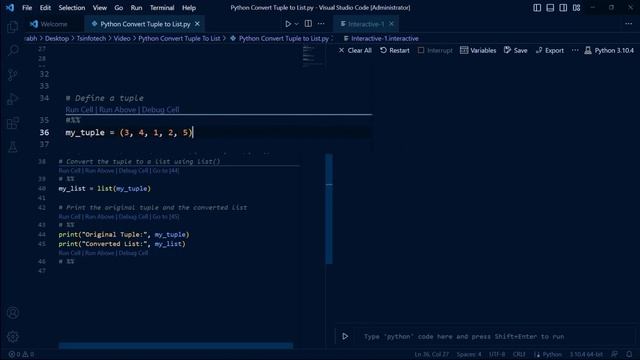Expand Video breadcrumb folder
The image size is (640, 360).
pos(122,38)
